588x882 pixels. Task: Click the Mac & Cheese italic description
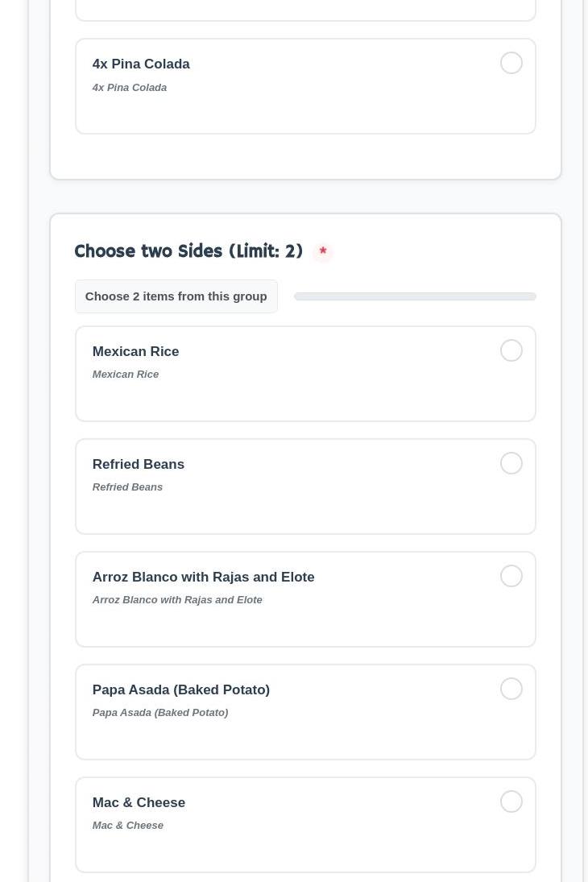tap(127, 826)
